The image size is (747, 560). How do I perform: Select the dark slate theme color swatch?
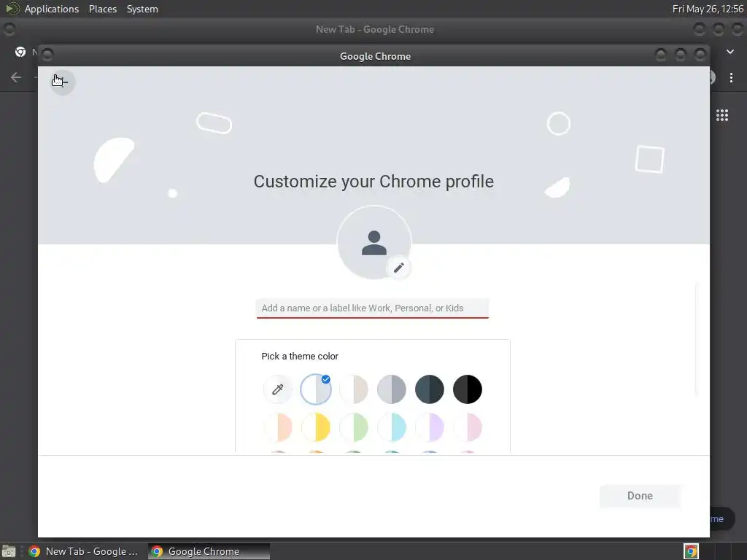tap(429, 389)
